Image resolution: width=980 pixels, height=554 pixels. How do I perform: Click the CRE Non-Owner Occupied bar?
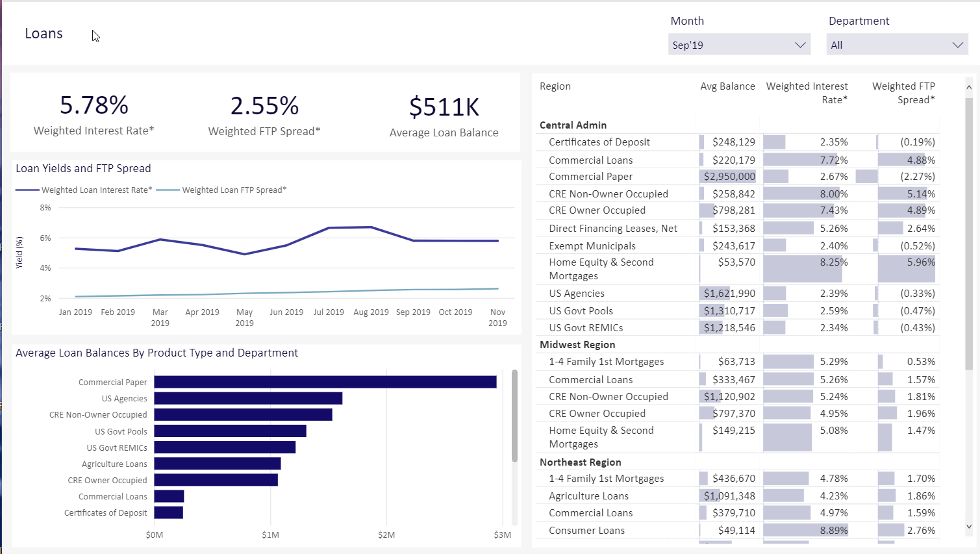(243, 414)
